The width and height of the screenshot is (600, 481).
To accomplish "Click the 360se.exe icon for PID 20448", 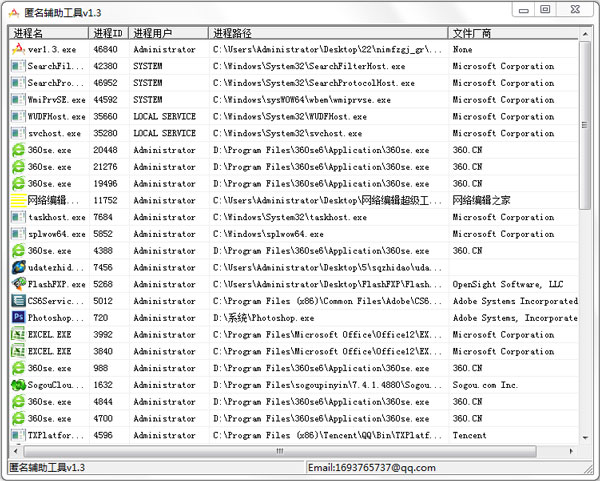I will pyautogui.click(x=18, y=150).
